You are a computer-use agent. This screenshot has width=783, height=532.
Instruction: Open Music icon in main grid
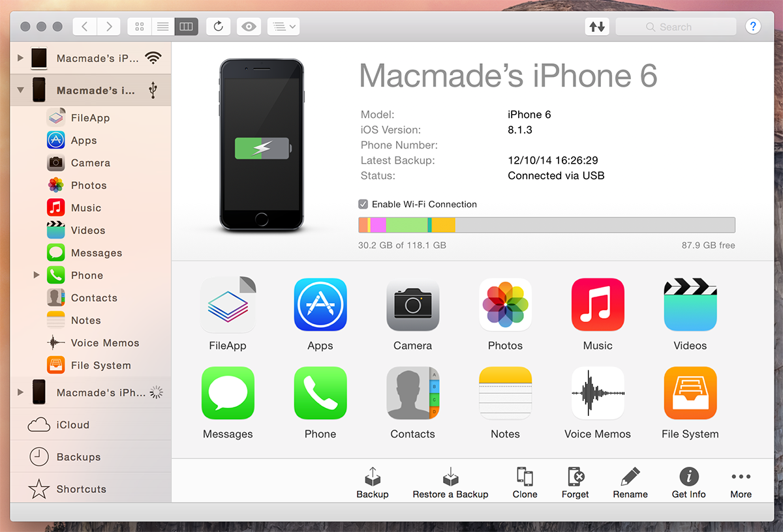point(598,305)
